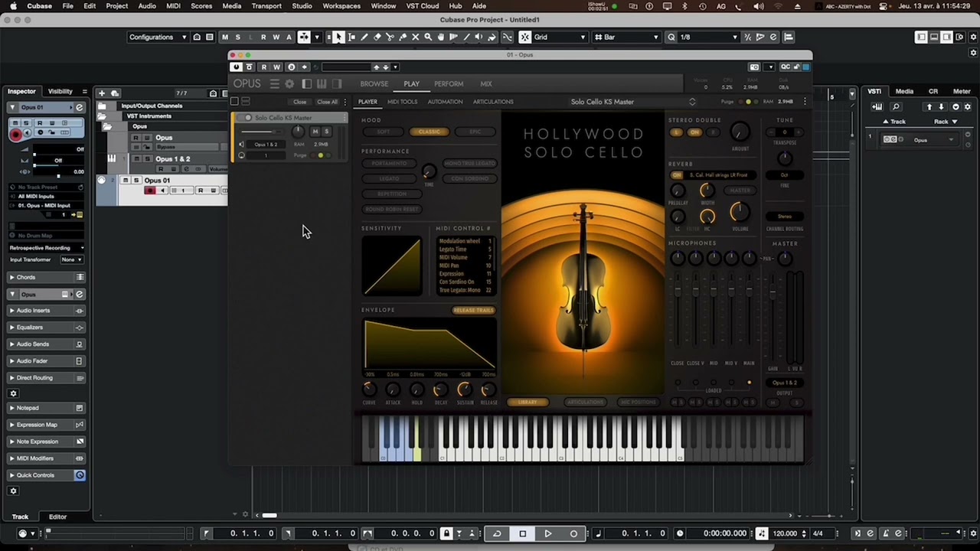The width and height of the screenshot is (980, 551).
Task: Expand the Audio Inserts inspector section
Action: (x=11, y=311)
